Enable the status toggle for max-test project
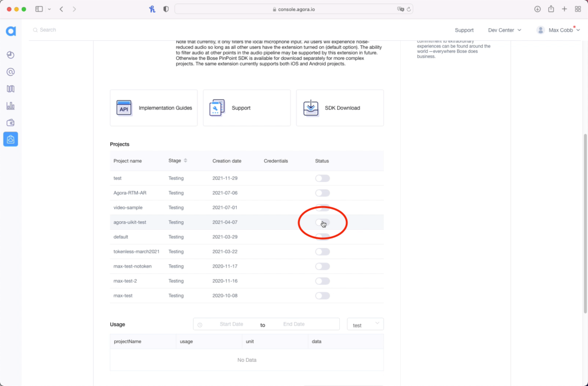Image resolution: width=588 pixels, height=386 pixels. [x=323, y=296]
